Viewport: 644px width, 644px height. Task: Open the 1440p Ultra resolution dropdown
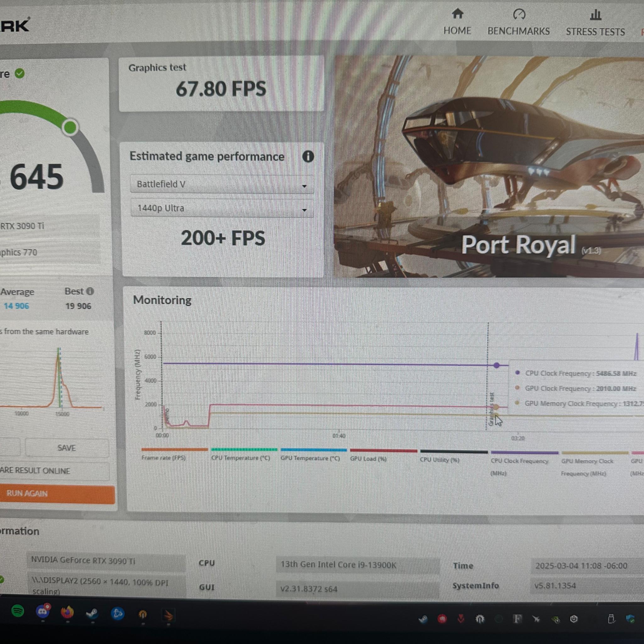click(222, 208)
